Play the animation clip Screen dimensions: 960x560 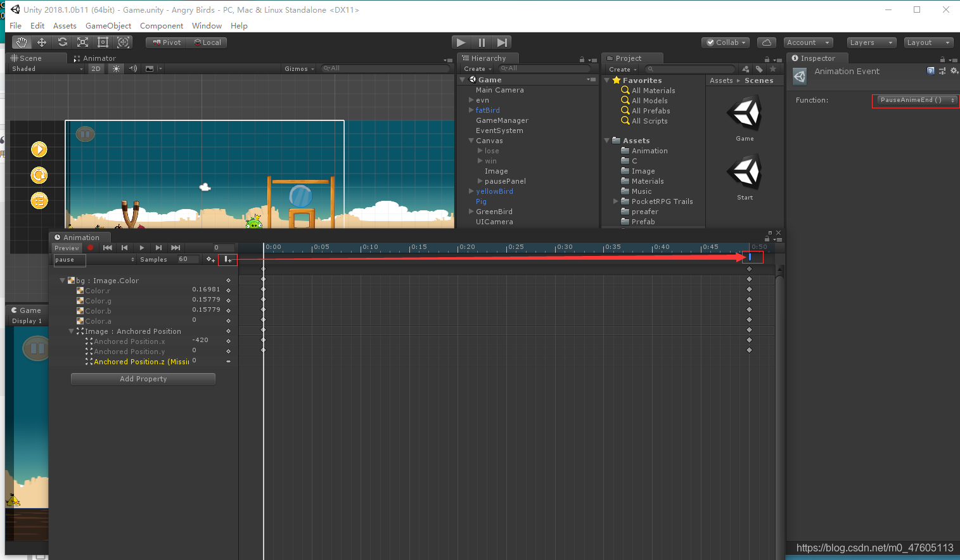(141, 248)
